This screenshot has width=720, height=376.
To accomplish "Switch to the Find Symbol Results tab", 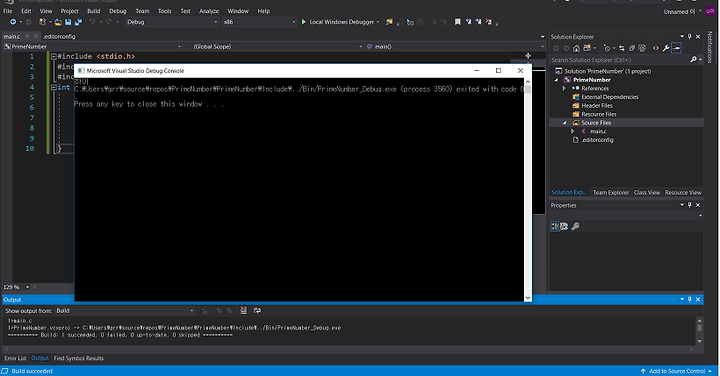I will tap(79, 358).
